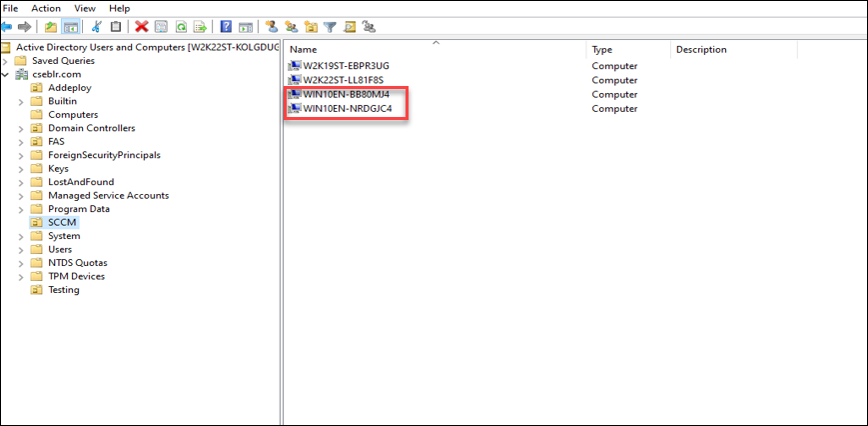This screenshot has height=426, width=868.
Task: Click the computer icon beside W2K19ST-EBPR3UG
Action: pos(294,66)
